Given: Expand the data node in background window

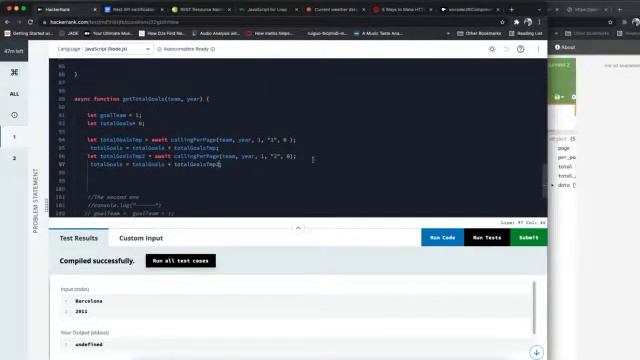Looking at the screenshot, I should click(553, 185).
